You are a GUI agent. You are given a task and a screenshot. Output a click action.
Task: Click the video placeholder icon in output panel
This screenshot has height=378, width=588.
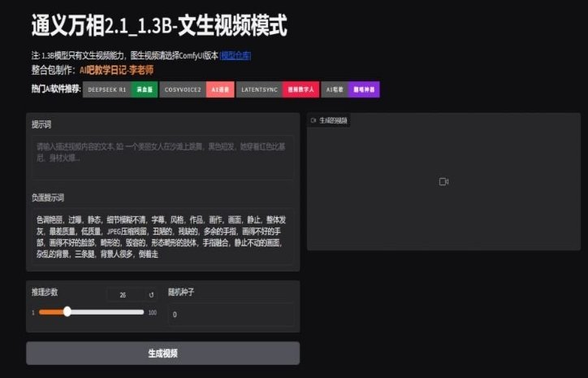[443, 181]
